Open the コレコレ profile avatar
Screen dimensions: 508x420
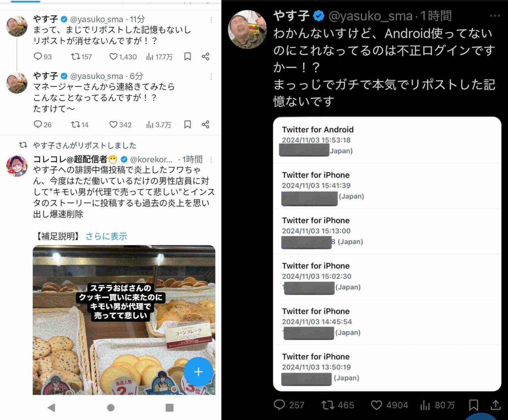(x=17, y=165)
